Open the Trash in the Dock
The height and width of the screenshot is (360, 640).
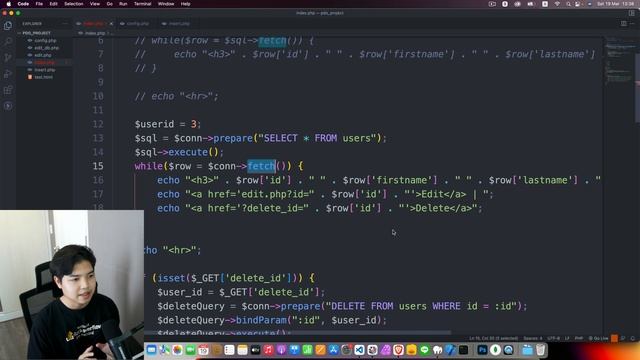(x=540, y=350)
